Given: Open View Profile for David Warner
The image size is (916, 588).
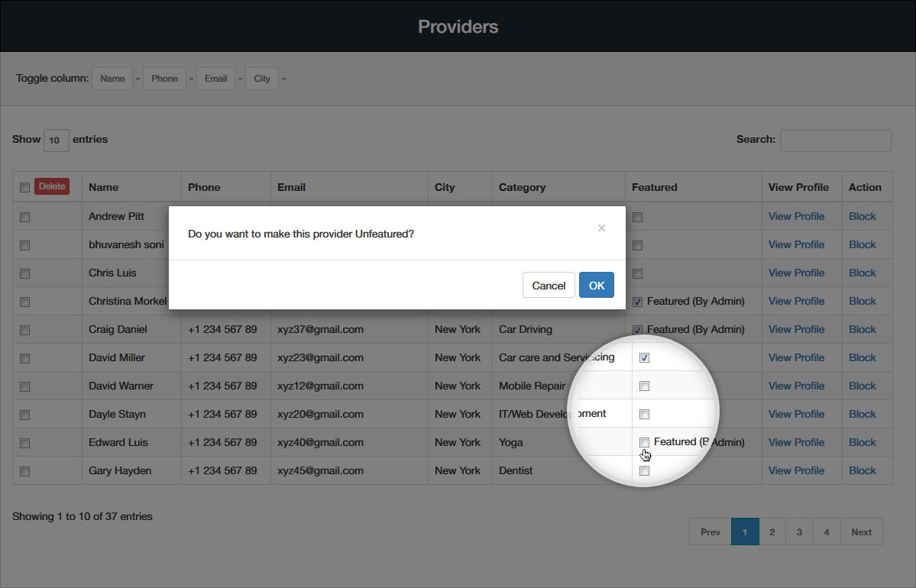Looking at the screenshot, I should [796, 386].
